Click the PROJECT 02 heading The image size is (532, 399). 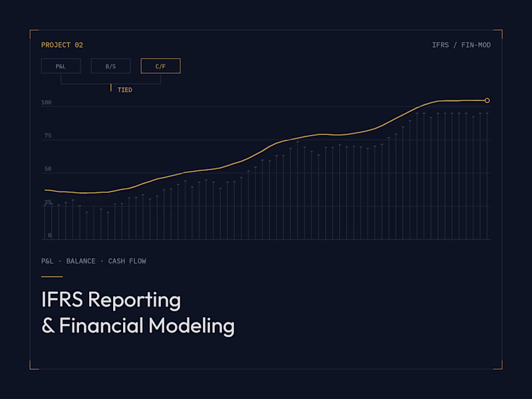click(x=62, y=45)
